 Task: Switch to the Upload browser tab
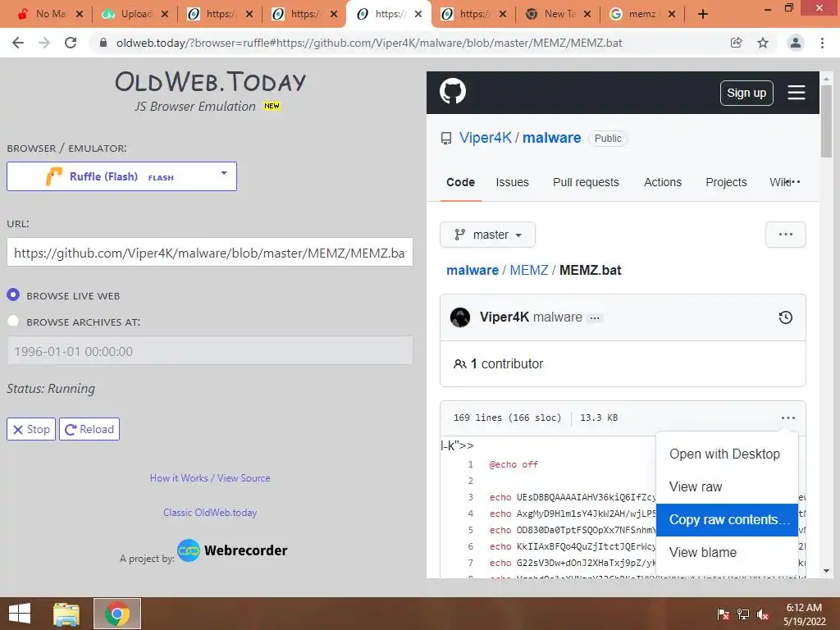(x=135, y=15)
